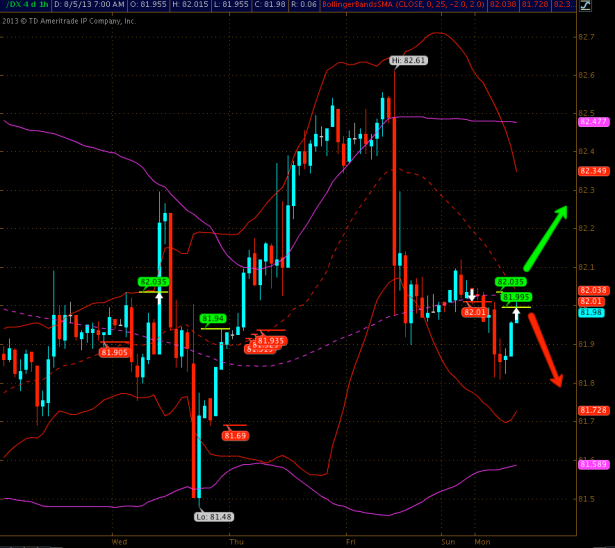Screen dimensions: 615x548
Task: Click the red 81.905 order label
Action: [115, 352]
